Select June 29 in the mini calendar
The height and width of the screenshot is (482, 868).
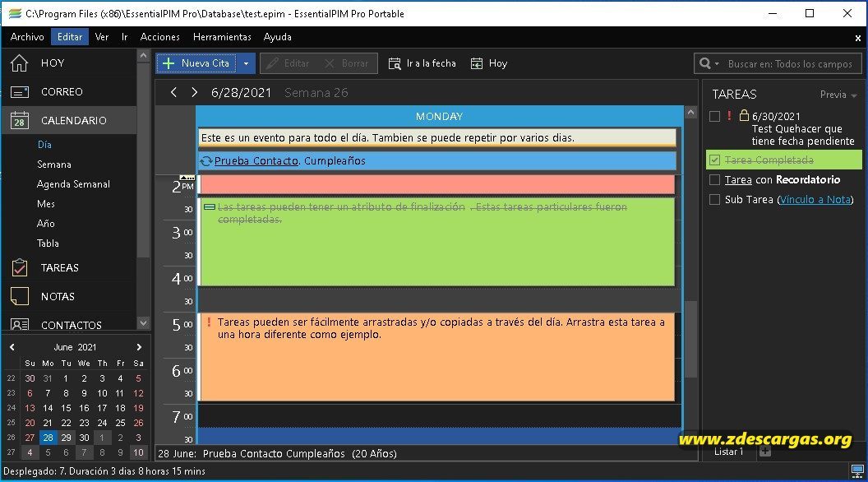[66, 438]
